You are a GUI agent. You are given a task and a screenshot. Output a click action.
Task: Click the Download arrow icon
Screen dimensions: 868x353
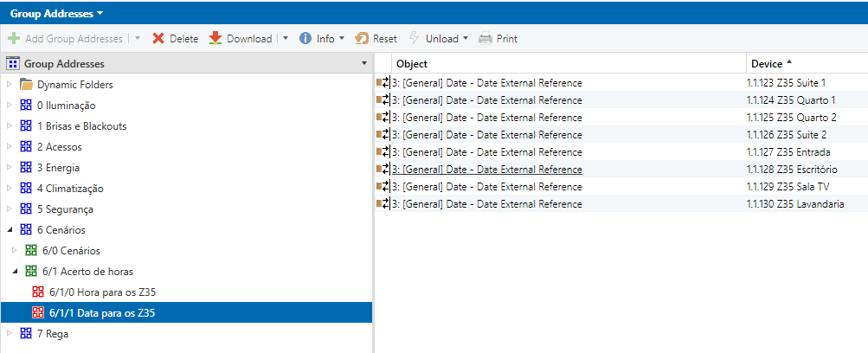coord(215,39)
